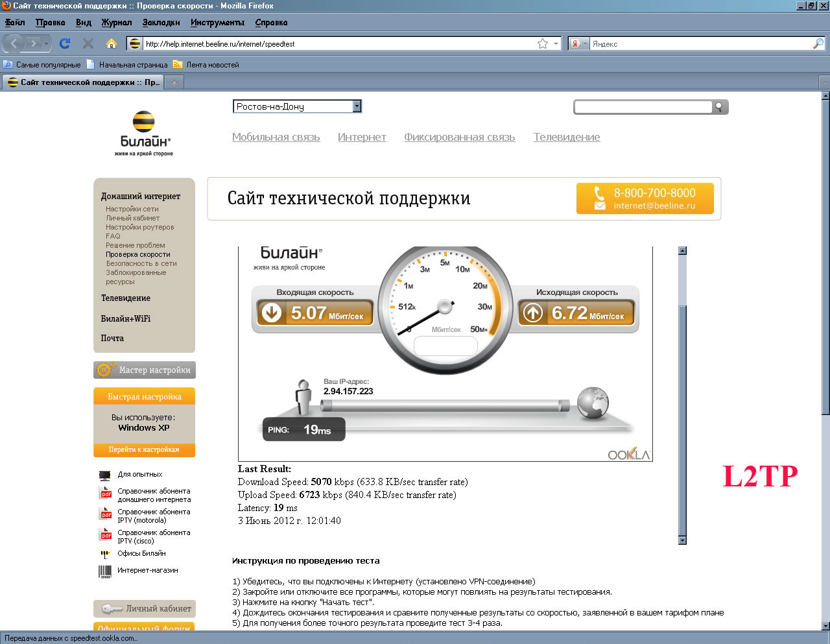Open the Справка menu
Image resolution: width=830 pixels, height=644 pixels.
[271, 22]
